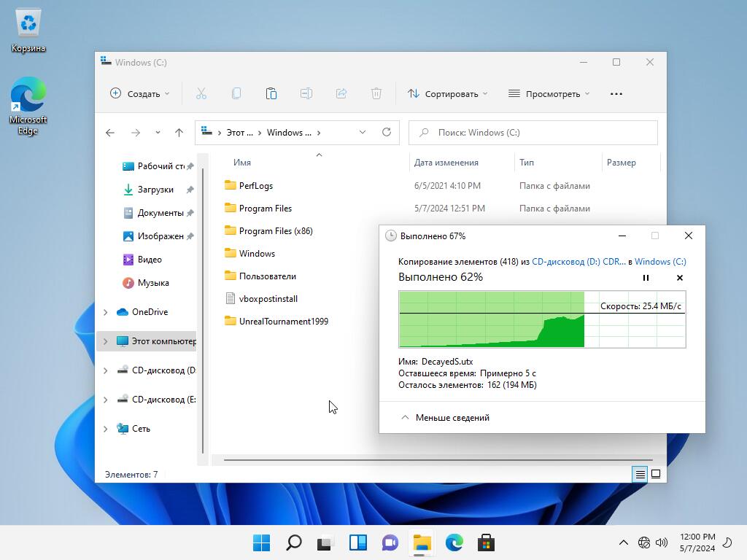Switch to large thumbnails view layout
The height and width of the screenshot is (560, 747).
(x=656, y=474)
